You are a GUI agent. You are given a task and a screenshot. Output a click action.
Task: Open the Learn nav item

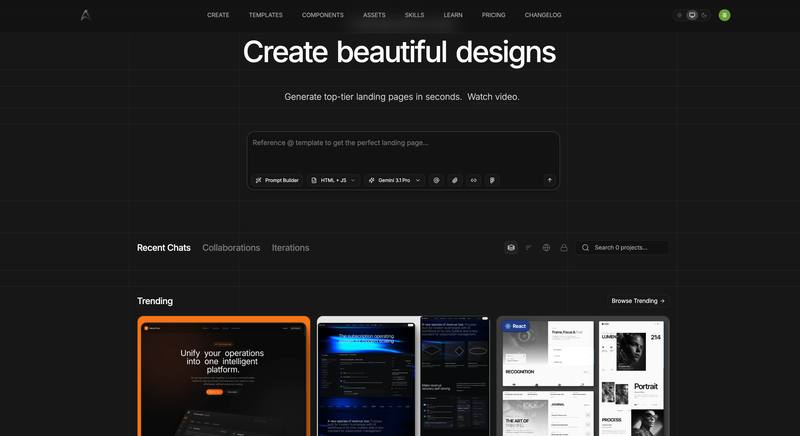click(x=453, y=15)
